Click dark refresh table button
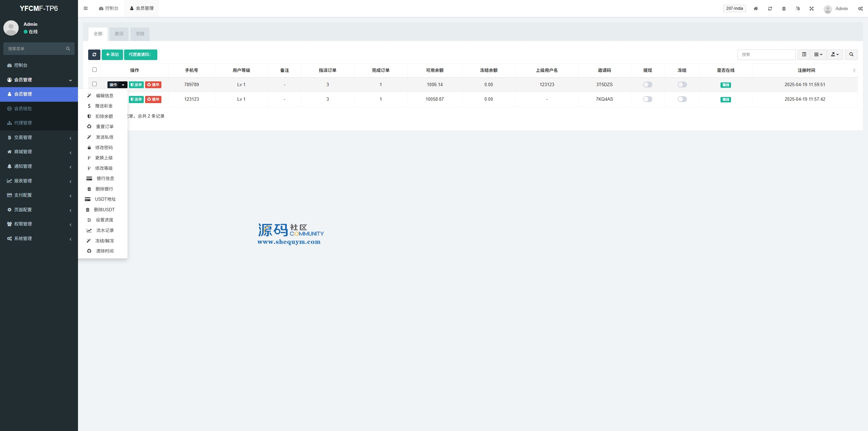 (94, 55)
